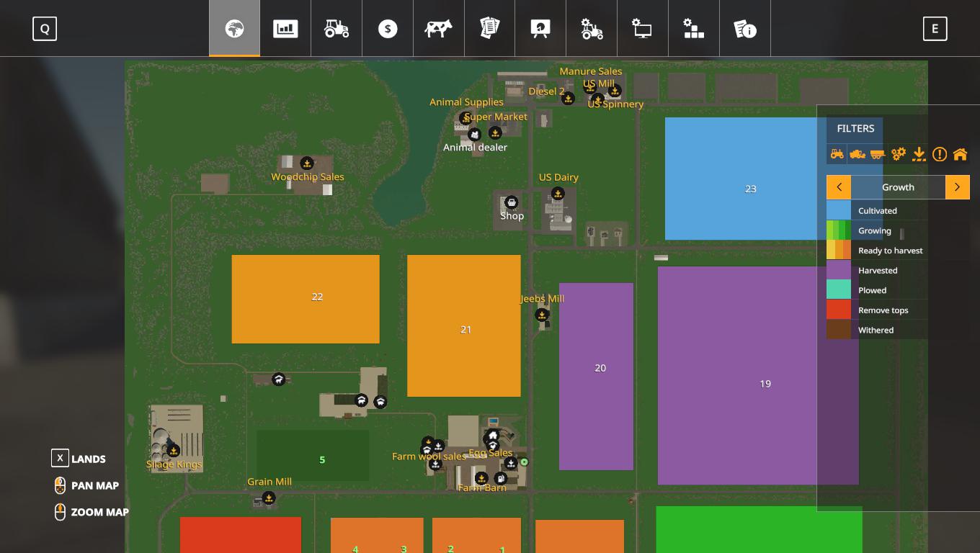Open the Tutorial presentation board tab
Screen dimensions: 980x553
pyautogui.click(x=540, y=29)
